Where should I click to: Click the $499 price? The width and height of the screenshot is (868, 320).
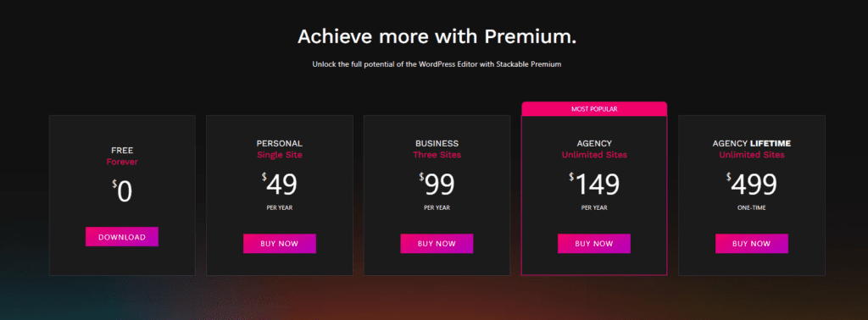coord(751,185)
